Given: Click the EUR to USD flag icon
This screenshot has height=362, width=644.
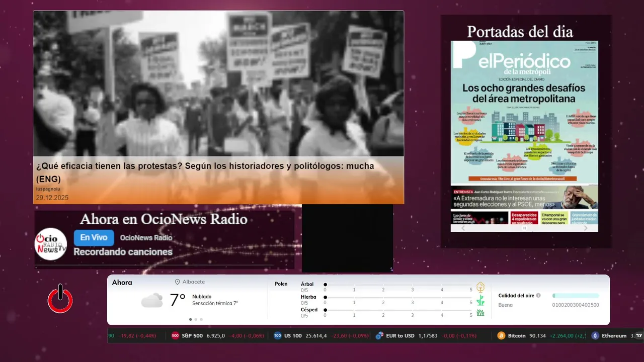Looking at the screenshot, I should [380, 336].
